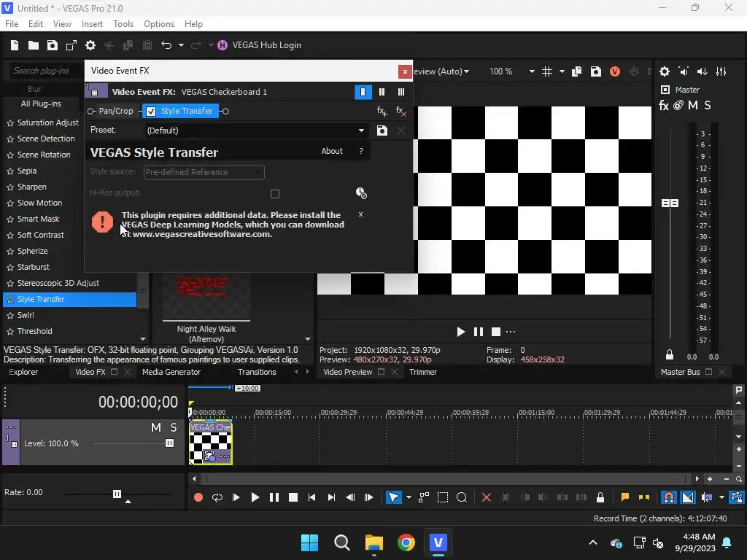The width and height of the screenshot is (747, 560).
Task: Switch to the Trimmer tab
Action: (x=422, y=372)
